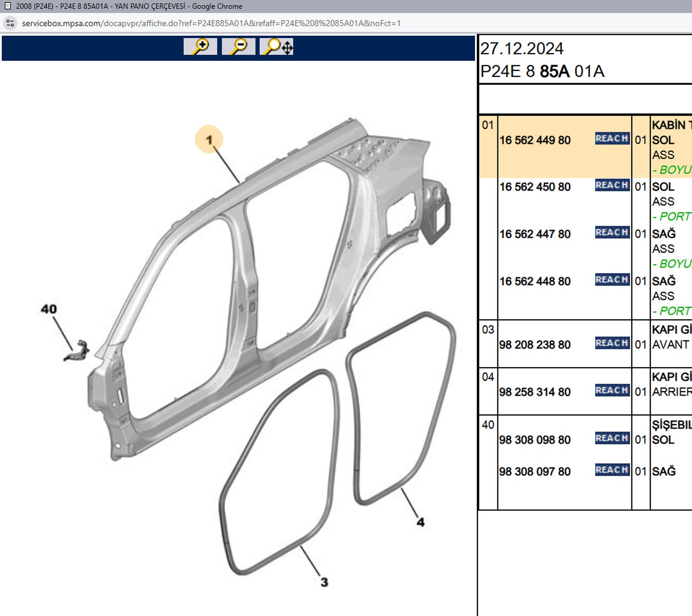Viewport: 692px width, 616px height.
Task: Click the zoom and pan magnifier icon
Action: point(277,47)
